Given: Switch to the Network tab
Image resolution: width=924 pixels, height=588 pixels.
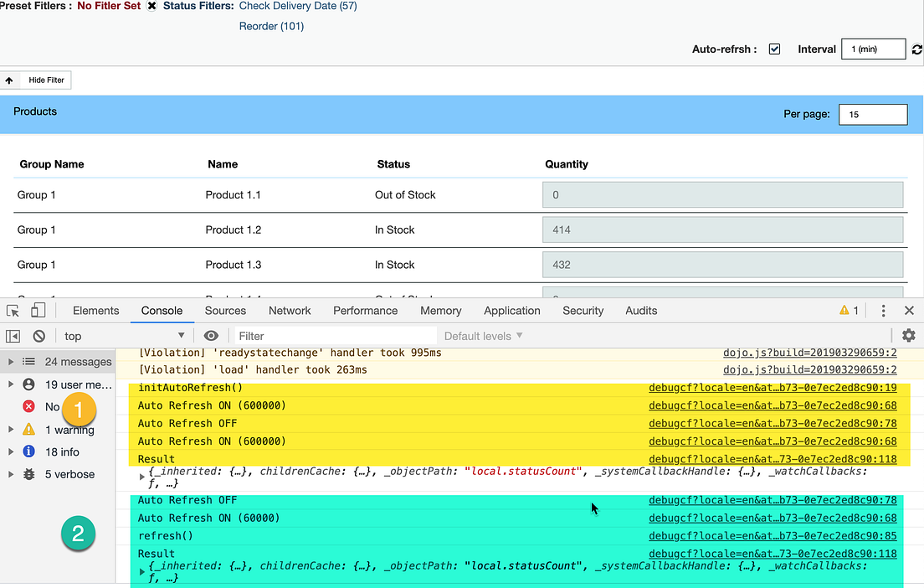Looking at the screenshot, I should [290, 310].
